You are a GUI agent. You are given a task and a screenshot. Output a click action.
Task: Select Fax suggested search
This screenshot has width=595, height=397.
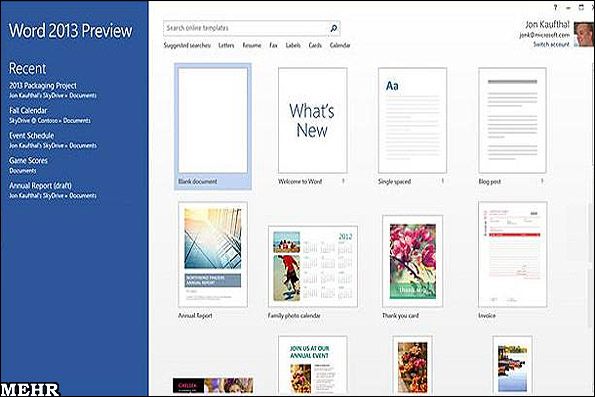click(x=273, y=45)
